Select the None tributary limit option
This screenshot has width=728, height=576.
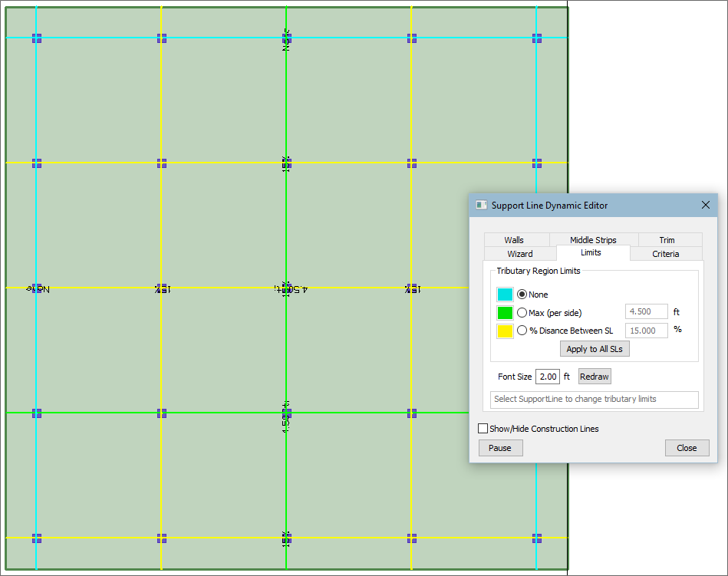522,295
